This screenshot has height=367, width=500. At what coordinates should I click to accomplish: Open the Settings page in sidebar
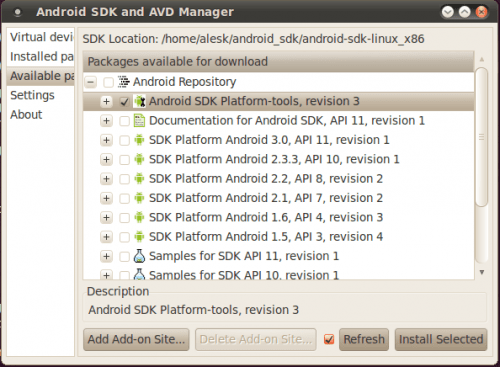click(41, 95)
